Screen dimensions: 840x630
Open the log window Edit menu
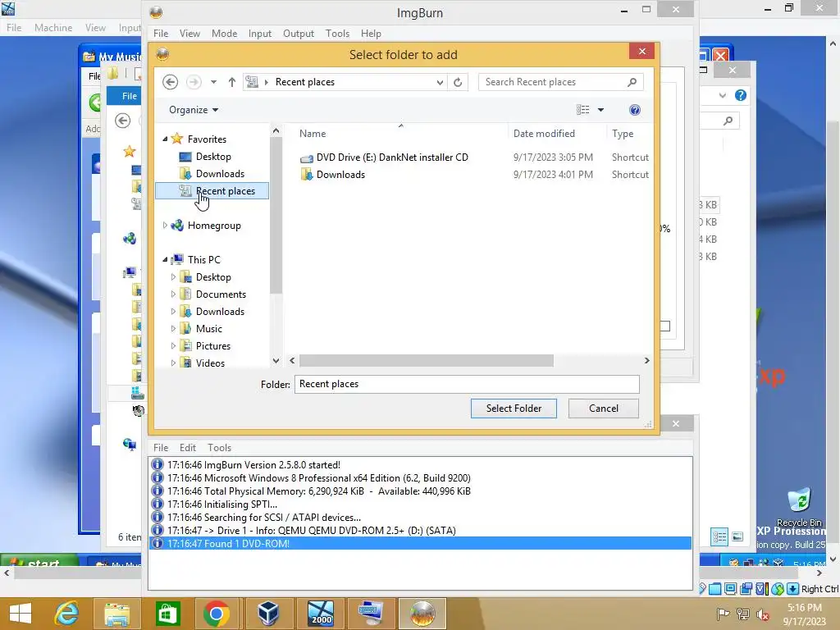188,447
